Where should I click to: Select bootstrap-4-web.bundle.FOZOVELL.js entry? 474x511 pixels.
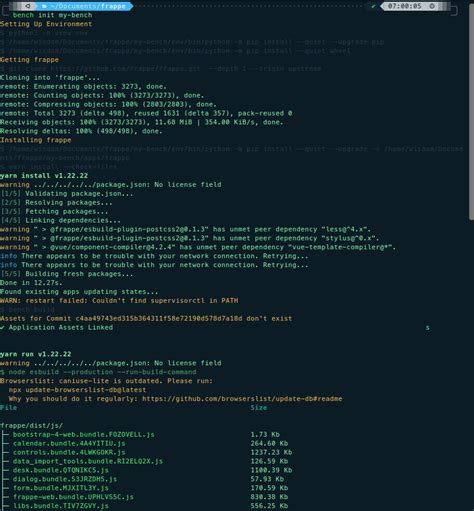click(x=84, y=434)
